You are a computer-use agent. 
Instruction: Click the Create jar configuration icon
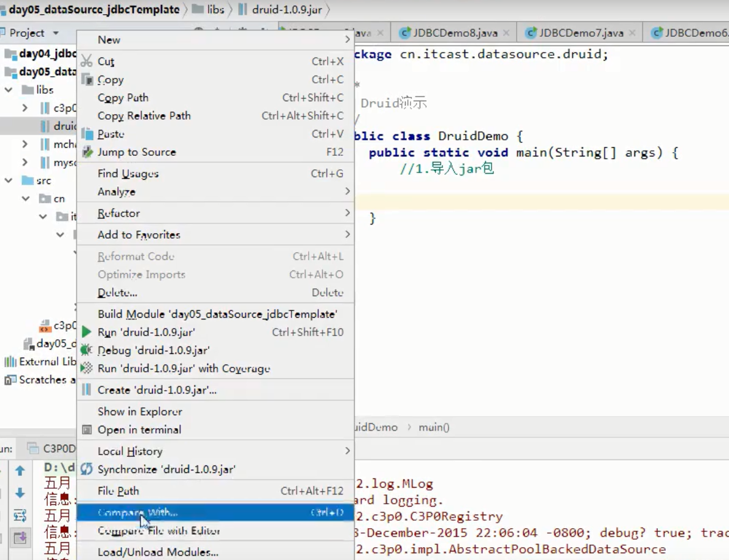point(87,390)
